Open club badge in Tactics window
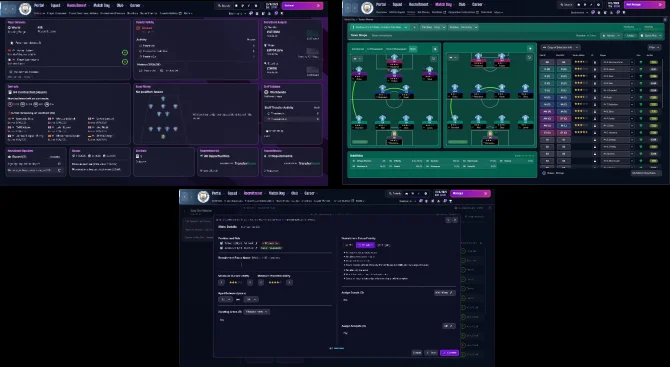670x367 pixels. [367, 7]
